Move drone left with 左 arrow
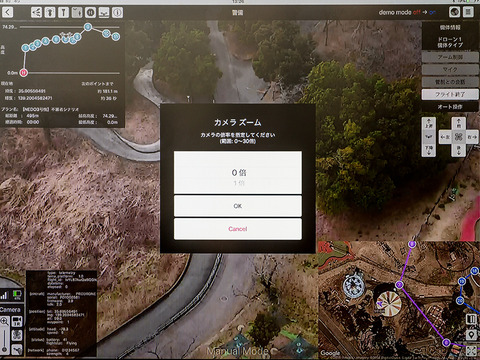Image resolution: width=480 pixels, height=360 pixels. (x=445, y=137)
